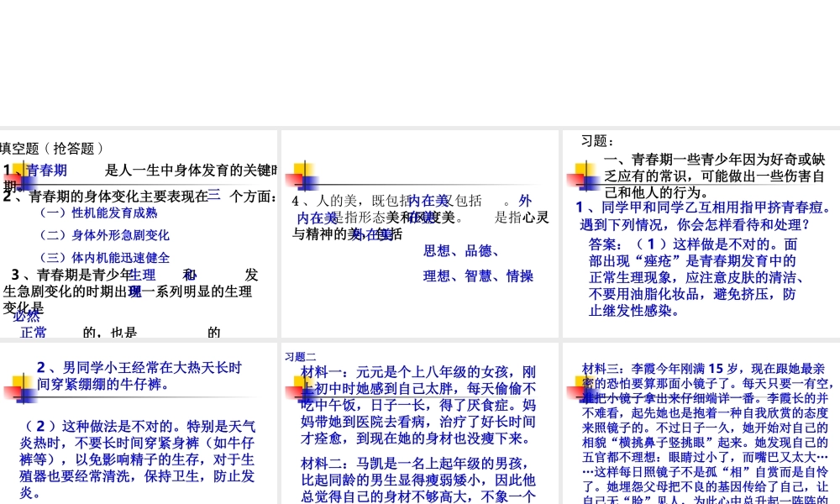Open the slide about 男同学小王 wearing 牛仔裤
The height and width of the screenshot is (504, 840).
coord(139,423)
